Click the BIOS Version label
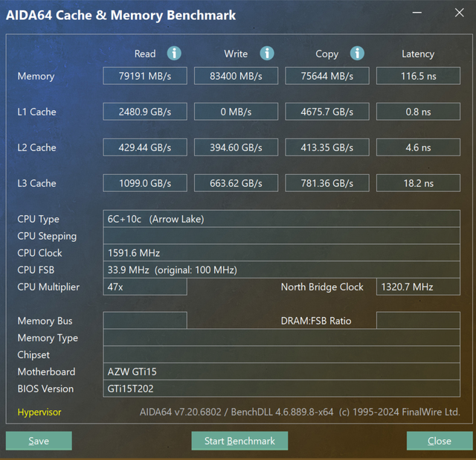Image resolution: width=476 pixels, height=460 pixels. [45, 389]
